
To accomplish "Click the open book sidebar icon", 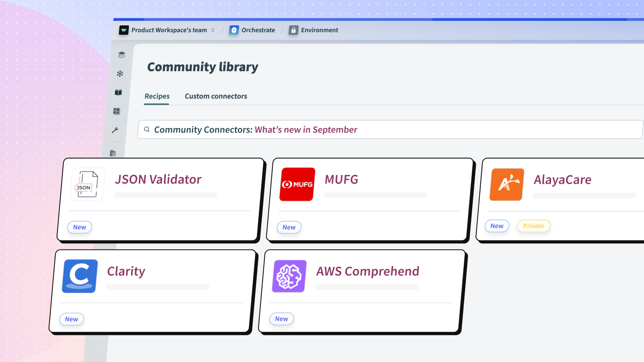I will click(118, 93).
